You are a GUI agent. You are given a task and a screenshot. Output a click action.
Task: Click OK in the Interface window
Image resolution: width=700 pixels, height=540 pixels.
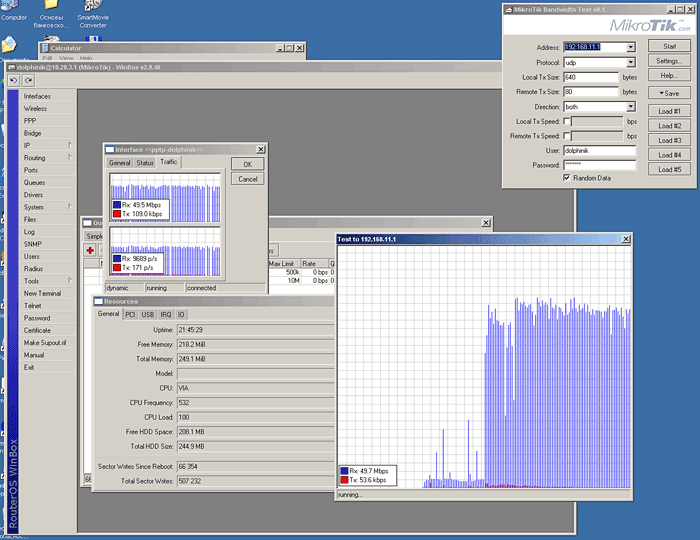point(248,164)
